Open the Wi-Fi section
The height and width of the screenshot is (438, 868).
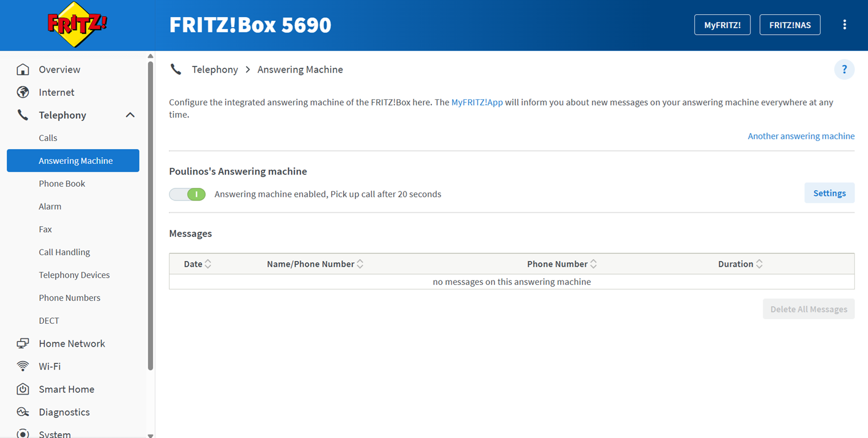pos(50,367)
